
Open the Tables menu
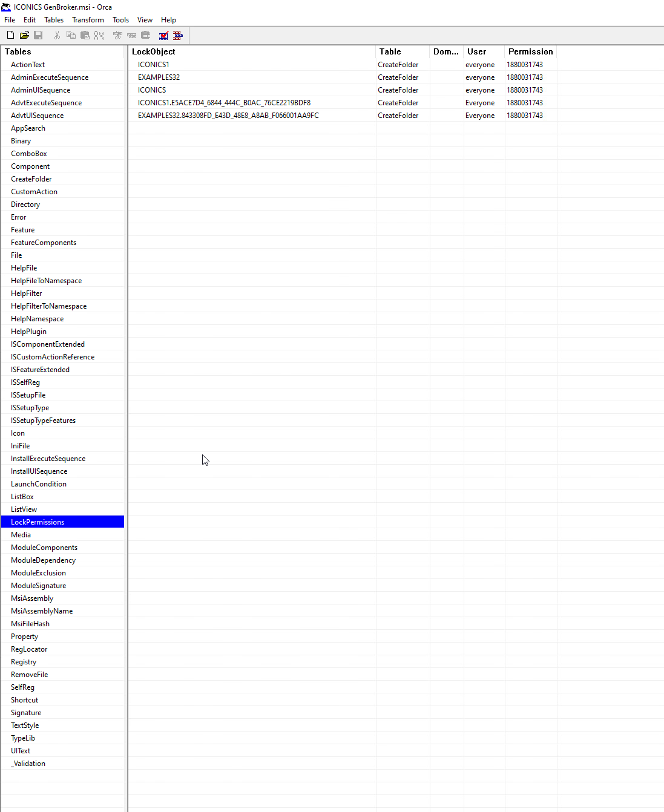pos(54,20)
